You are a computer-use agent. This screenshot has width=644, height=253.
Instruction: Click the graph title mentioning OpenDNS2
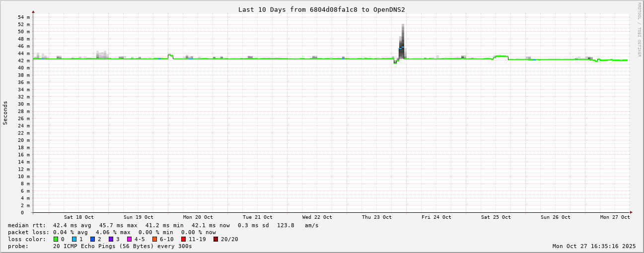(x=321, y=9)
